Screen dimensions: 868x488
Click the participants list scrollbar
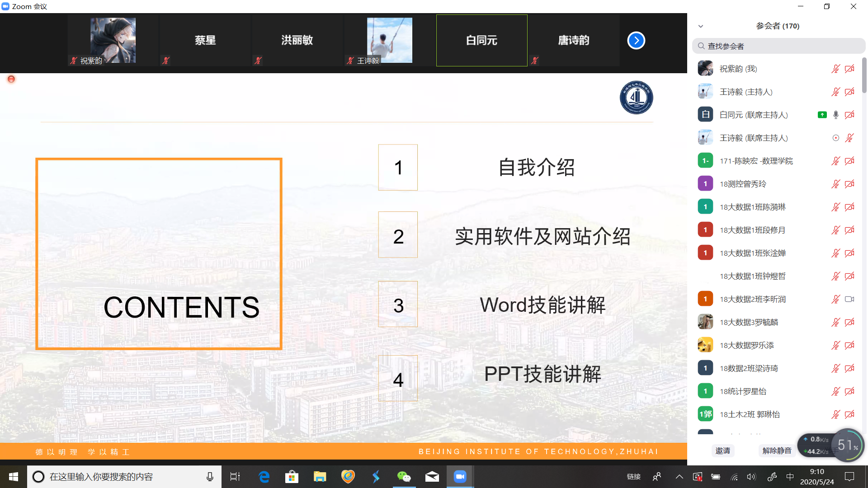tap(864, 75)
